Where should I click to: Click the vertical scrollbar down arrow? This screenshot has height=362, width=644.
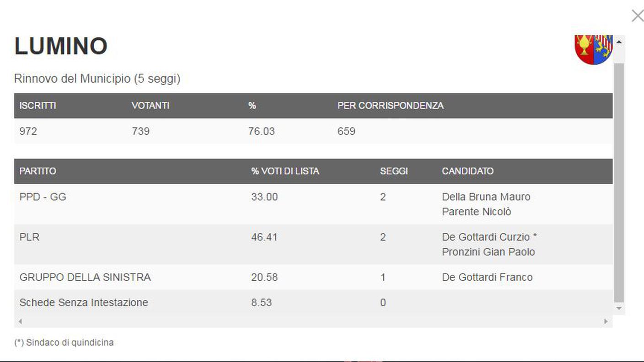(619, 309)
